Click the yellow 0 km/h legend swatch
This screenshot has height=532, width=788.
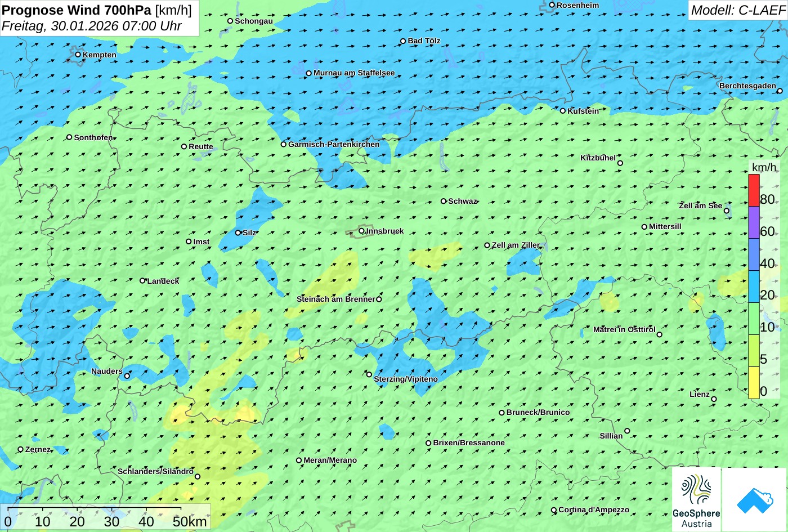click(x=754, y=383)
